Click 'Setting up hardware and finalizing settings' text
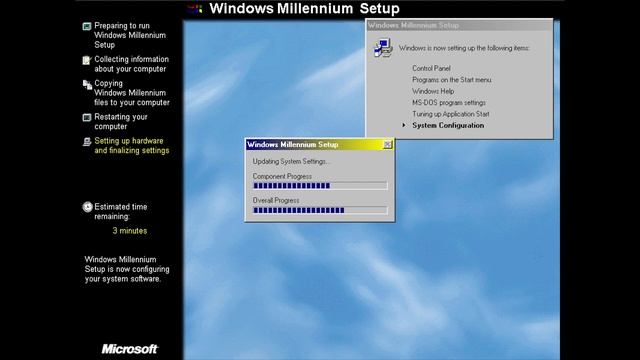The image size is (640, 360). pyautogui.click(x=131, y=145)
